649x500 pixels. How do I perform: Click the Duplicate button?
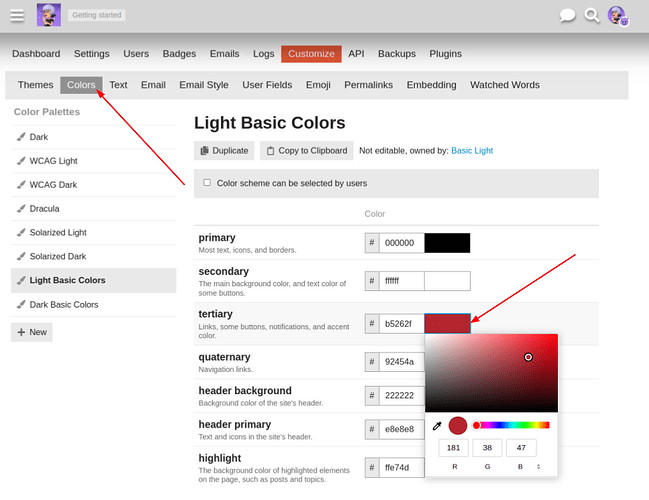224,151
